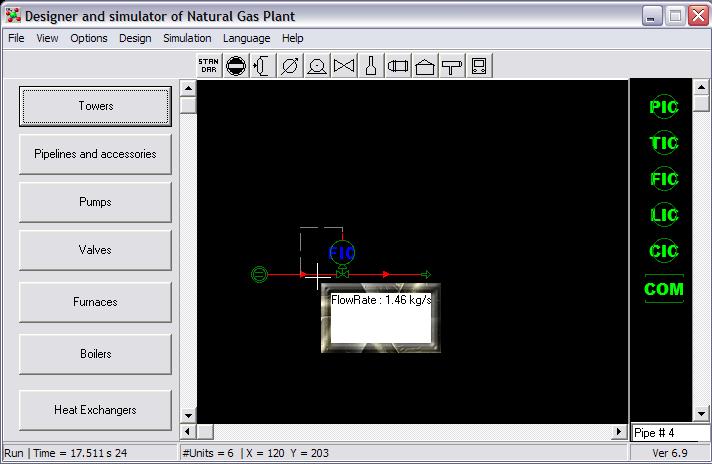The width and height of the screenshot is (712, 464).
Task: Click the Towers button
Action: pos(95,106)
